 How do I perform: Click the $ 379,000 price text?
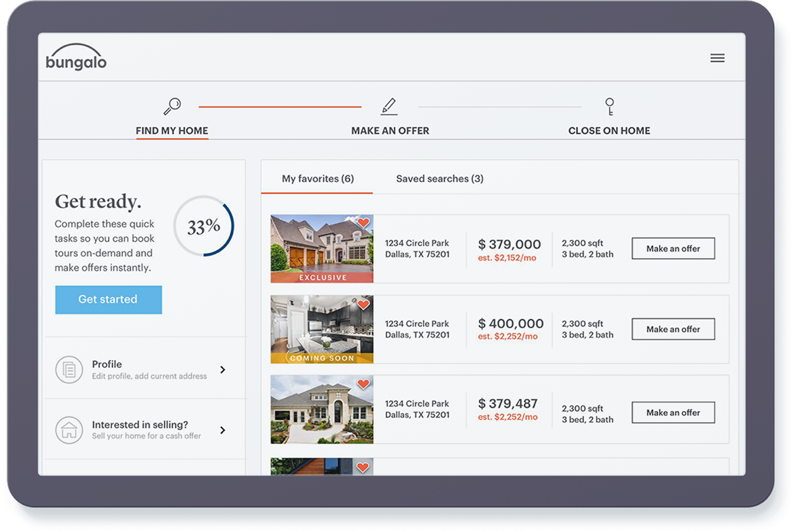coord(509,244)
